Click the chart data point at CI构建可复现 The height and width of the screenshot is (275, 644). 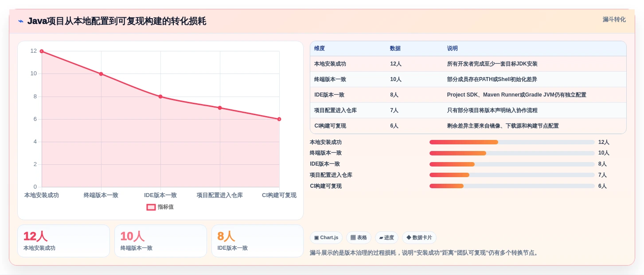[279, 119]
